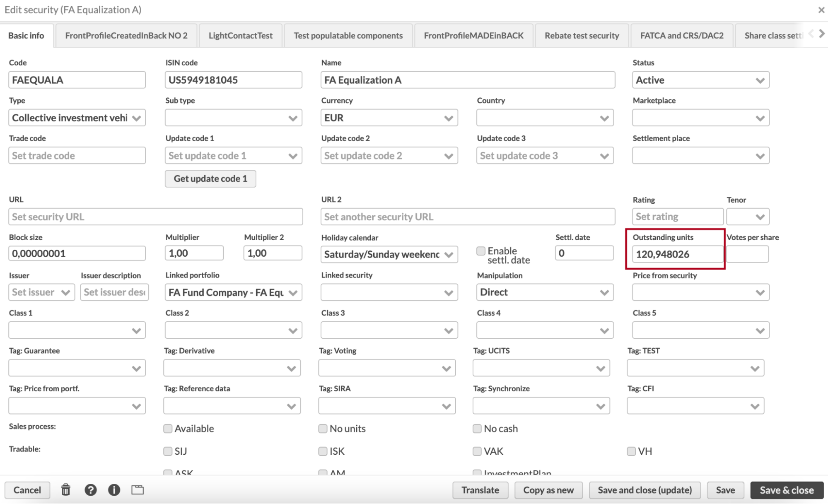Tick the SIJ tradable checkbox
The height and width of the screenshot is (504, 828).
[x=168, y=451]
